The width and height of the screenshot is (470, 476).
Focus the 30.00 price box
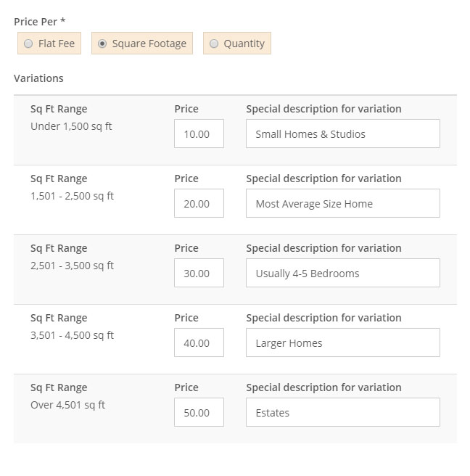pos(199,273)
